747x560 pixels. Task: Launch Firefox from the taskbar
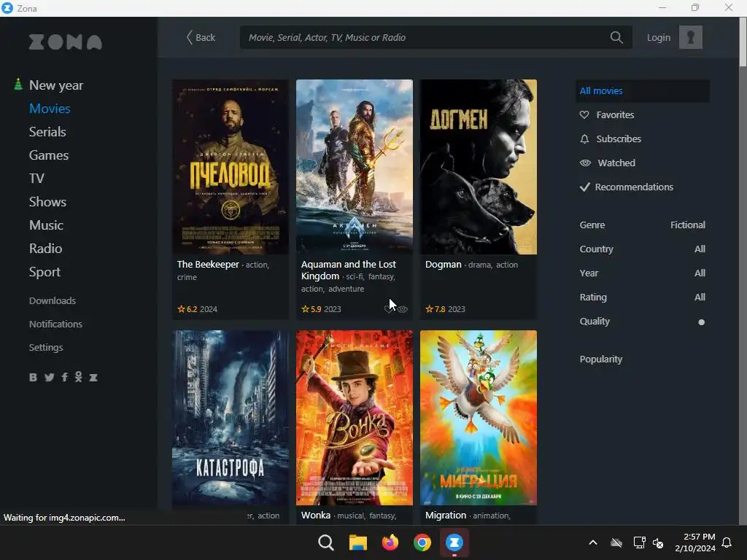pos(390,542)
